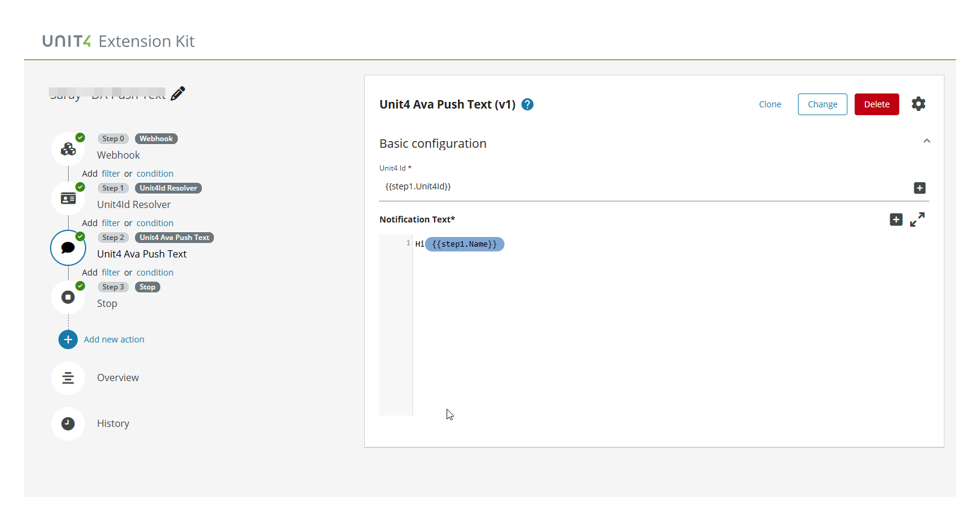
Task: Select the Ava Push Text speech bubble icon
Action: tap(68, 248)
